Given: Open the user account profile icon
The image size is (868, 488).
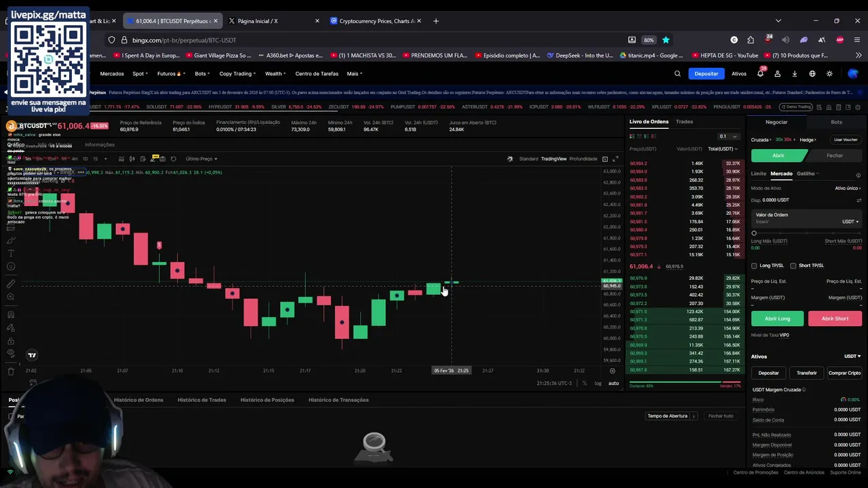Looking at the screenshot, I should [x=778, y=74].
